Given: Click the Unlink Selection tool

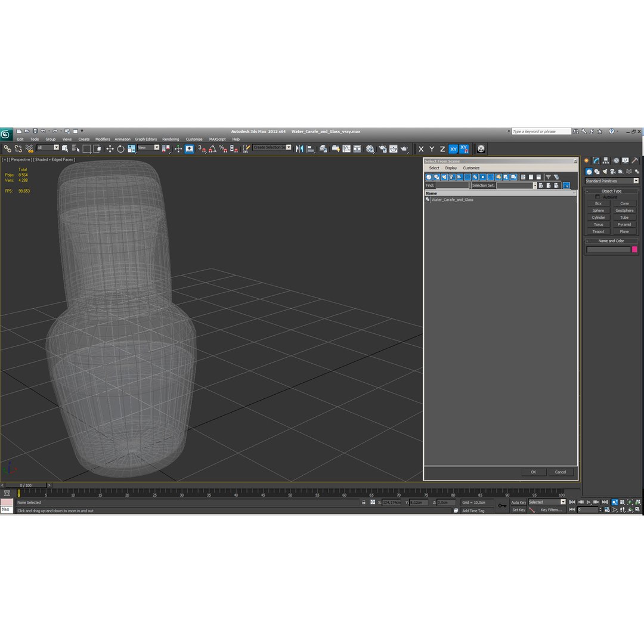Looking at the screenshot, I should (x=18, y=148).
